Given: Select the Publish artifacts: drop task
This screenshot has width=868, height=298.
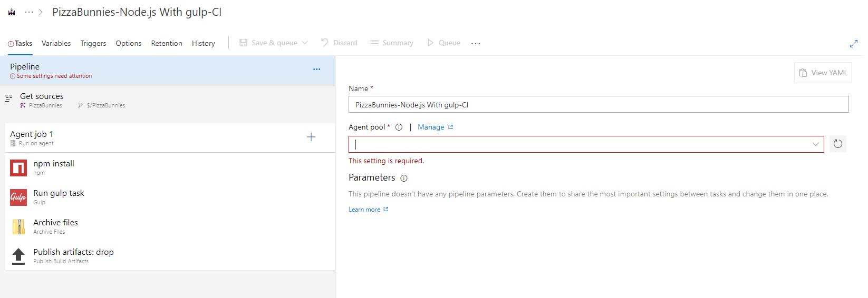Looking at the screenshot, I should click(170, 256).
